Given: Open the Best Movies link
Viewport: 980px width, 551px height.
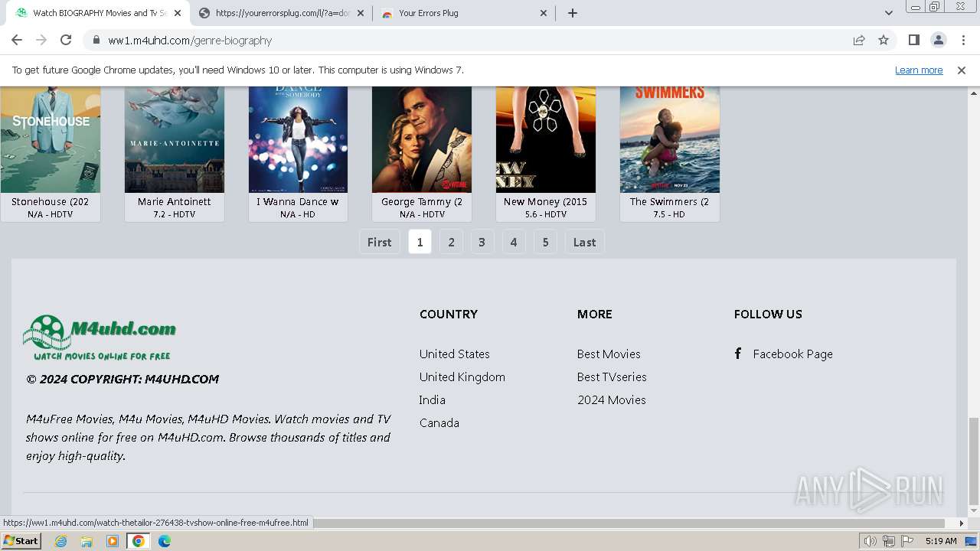Looking at the screenshot, I should click(609, 354).
